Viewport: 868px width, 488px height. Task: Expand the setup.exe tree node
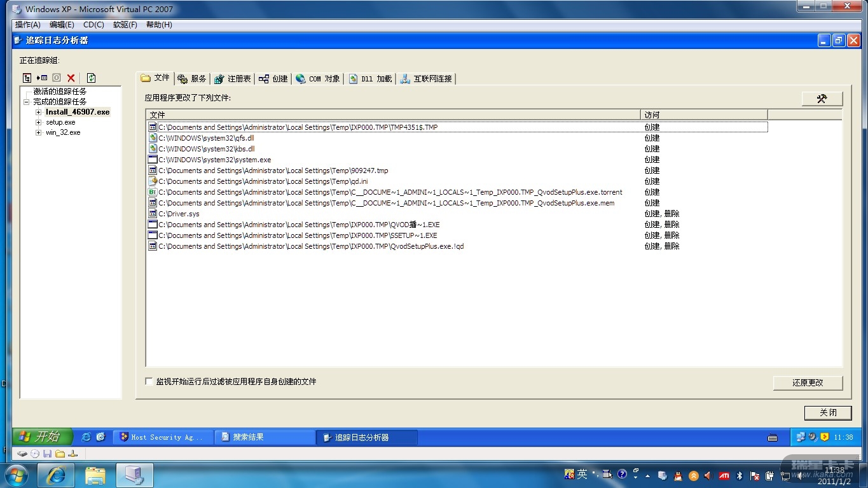click(39, 122)
